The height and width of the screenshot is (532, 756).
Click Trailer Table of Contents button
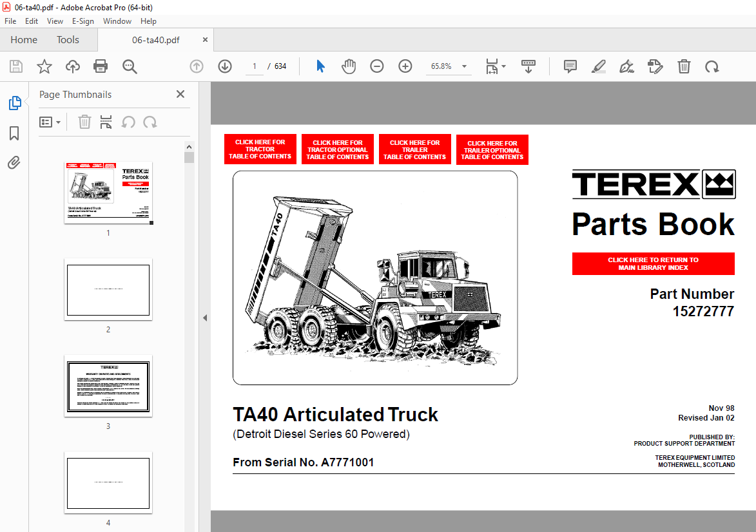point(414,149)
